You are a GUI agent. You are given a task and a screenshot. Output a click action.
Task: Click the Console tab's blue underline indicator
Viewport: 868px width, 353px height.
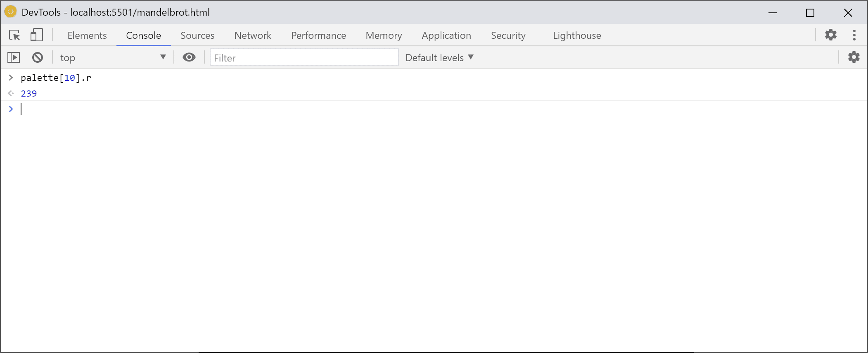pyautogui.click(x=143, y=46)
